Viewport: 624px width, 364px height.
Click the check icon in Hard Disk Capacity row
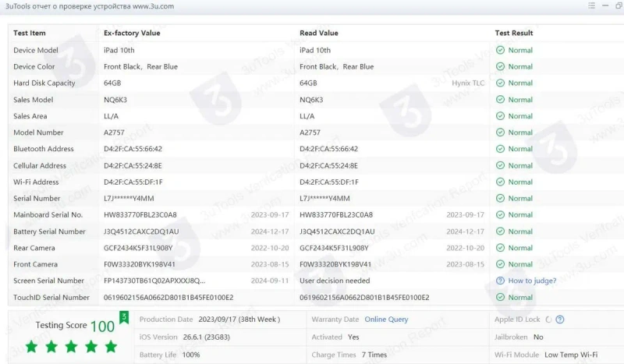click(500, 83)
